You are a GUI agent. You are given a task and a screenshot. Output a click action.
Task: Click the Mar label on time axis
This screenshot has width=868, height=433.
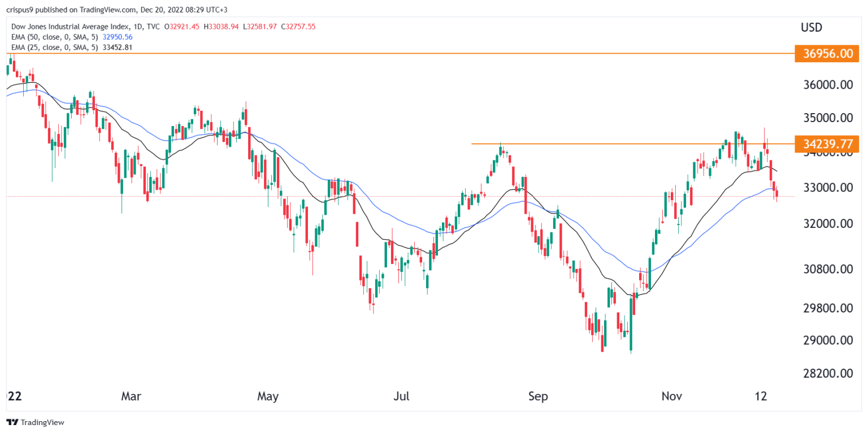[x=131, y=397]
